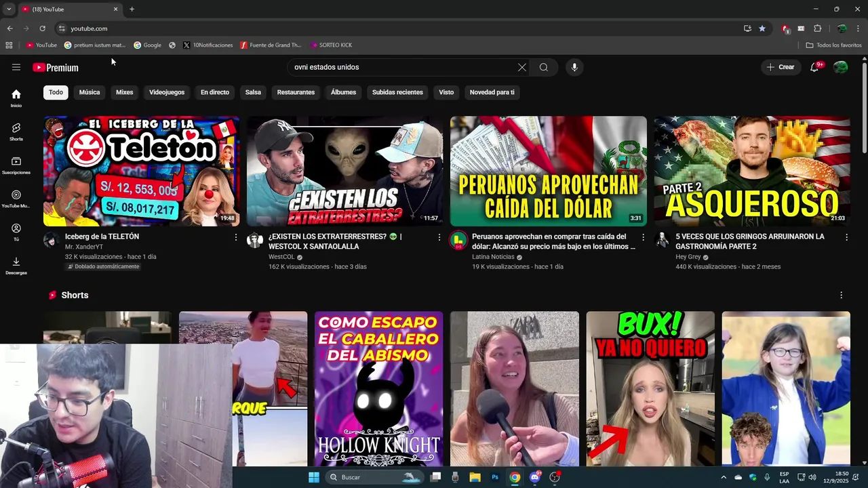Select the Todo filter chip

tap(56, 92)
